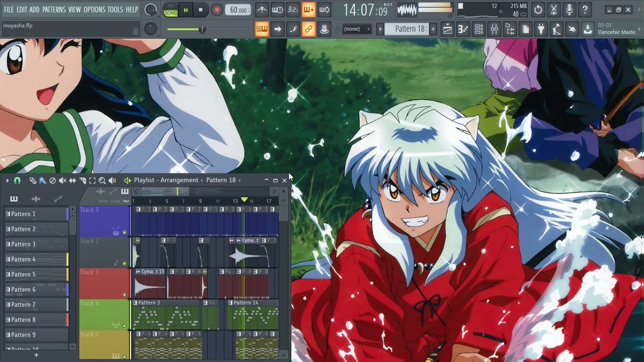Select the Slice tool
The image size is (644, 362).
[x=83, y=180]
